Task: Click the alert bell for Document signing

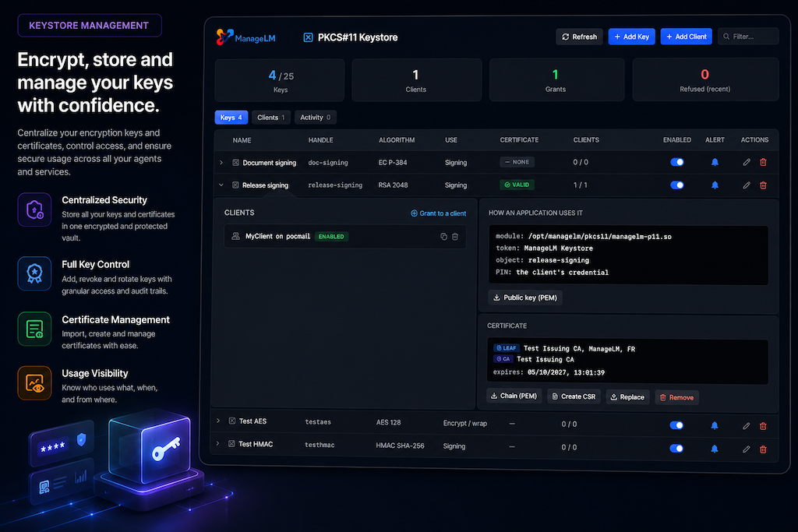Action: (x=715, y=162)
